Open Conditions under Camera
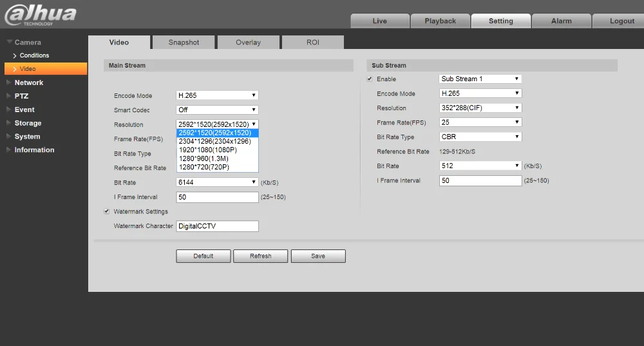644x346 pixels. 34,55
